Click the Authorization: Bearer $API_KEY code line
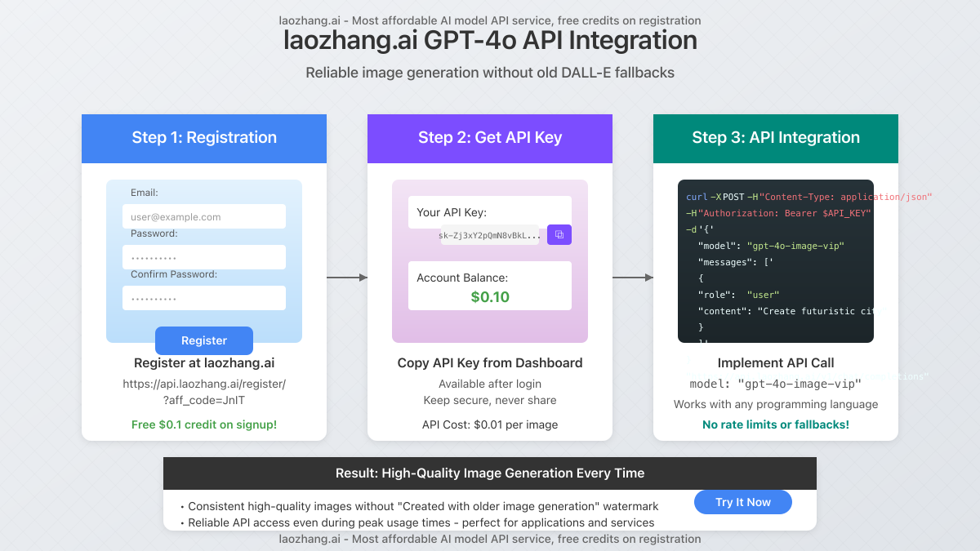 point(778,213)
